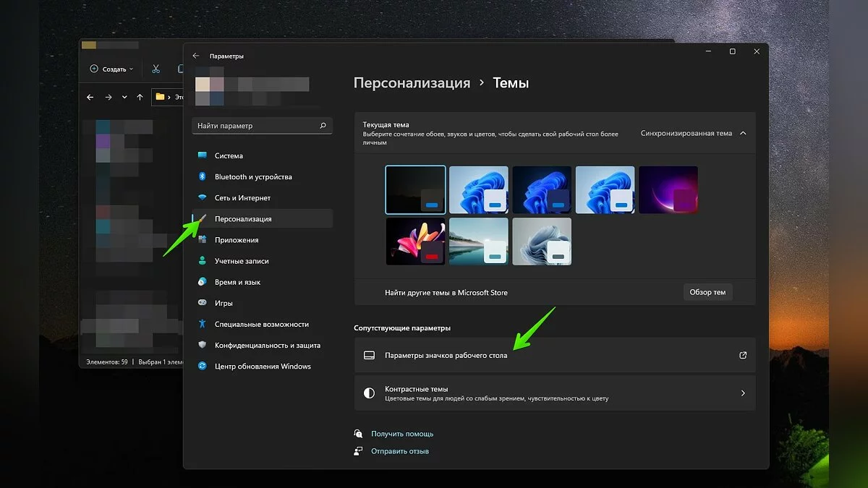Select the purple glow theme thumbnail
The width and height of the screenshot is (868, 488).
coord(668,189)
